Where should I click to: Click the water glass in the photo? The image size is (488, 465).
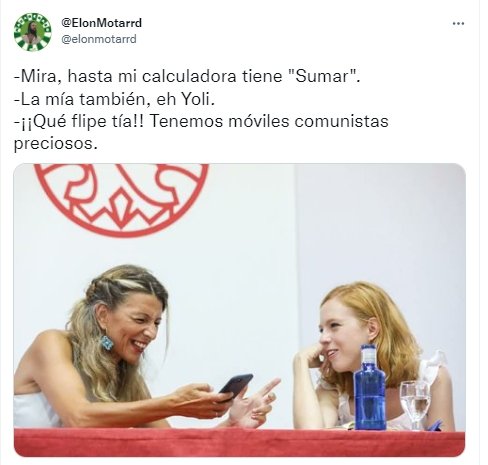(415, 405)
